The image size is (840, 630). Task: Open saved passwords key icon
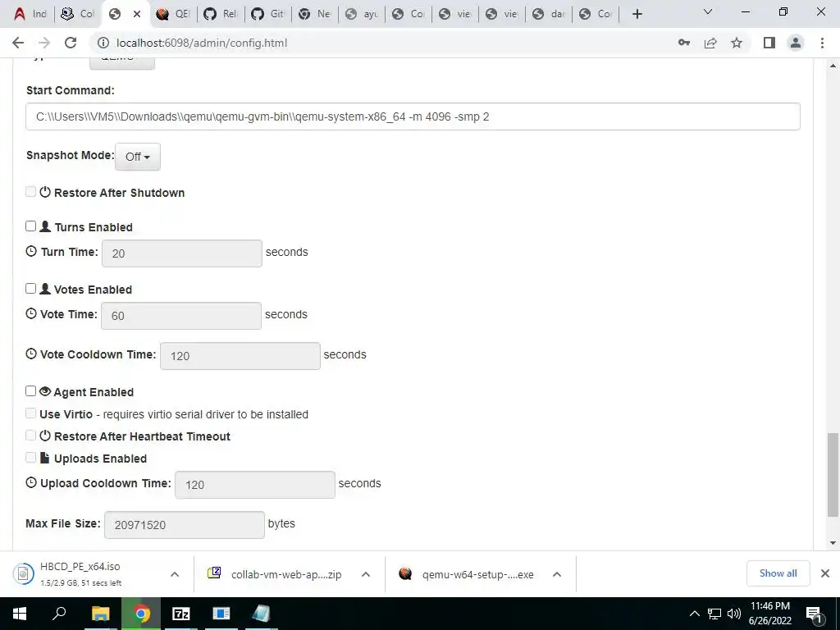pos(684,43)
